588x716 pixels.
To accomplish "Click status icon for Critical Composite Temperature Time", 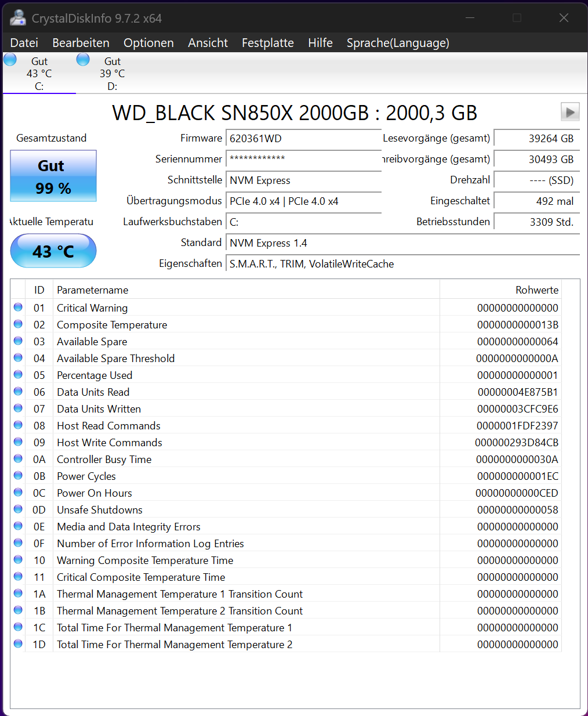I will [18, 576].
